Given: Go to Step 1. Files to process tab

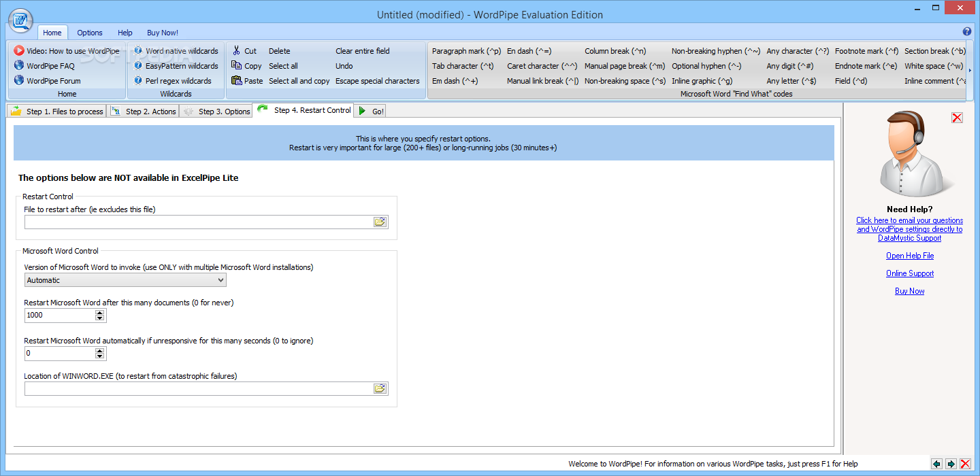Looking at the screenshot, I should (57, 111).
